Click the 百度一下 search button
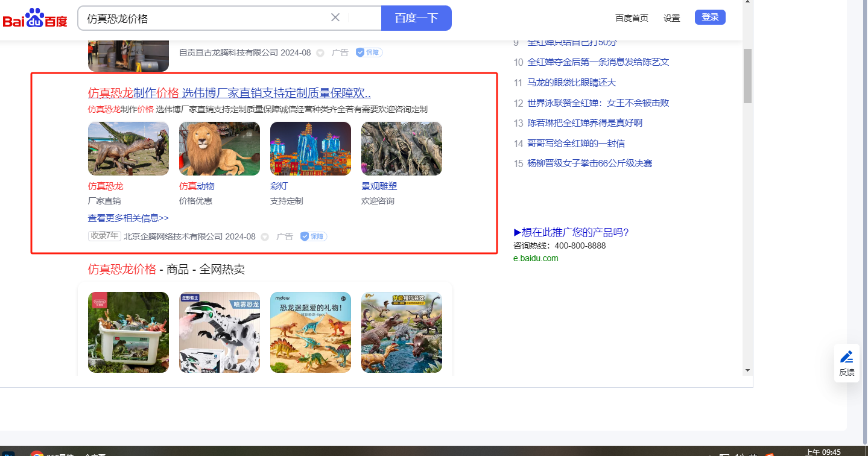 [x=416, y=18]
